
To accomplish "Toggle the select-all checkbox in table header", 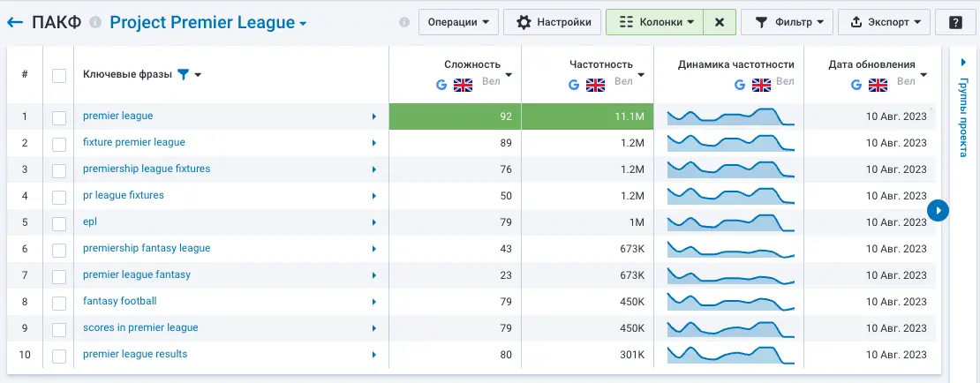I will pos(59,75).
